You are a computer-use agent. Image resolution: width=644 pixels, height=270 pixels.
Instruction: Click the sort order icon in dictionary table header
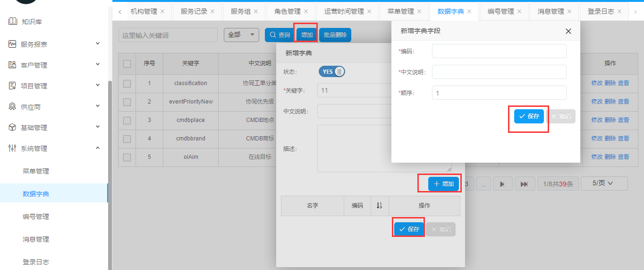pos(379,206)
